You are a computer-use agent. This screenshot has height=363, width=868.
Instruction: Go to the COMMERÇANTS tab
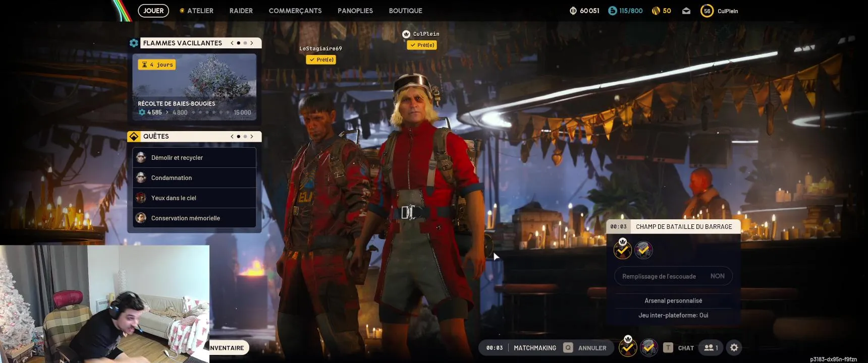295,11
